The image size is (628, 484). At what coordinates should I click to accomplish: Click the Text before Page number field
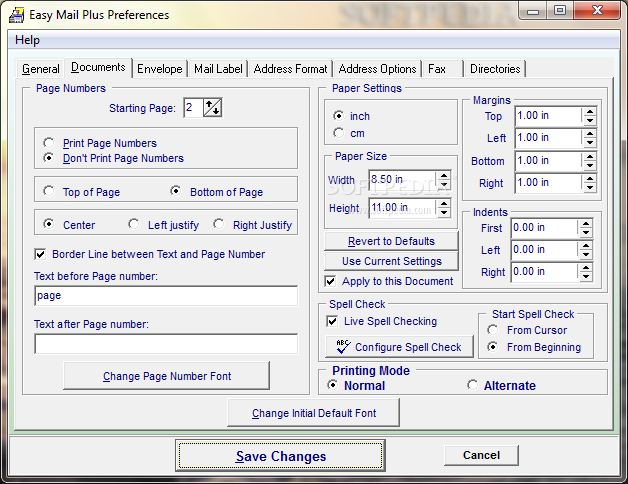(x=166, y=296)
